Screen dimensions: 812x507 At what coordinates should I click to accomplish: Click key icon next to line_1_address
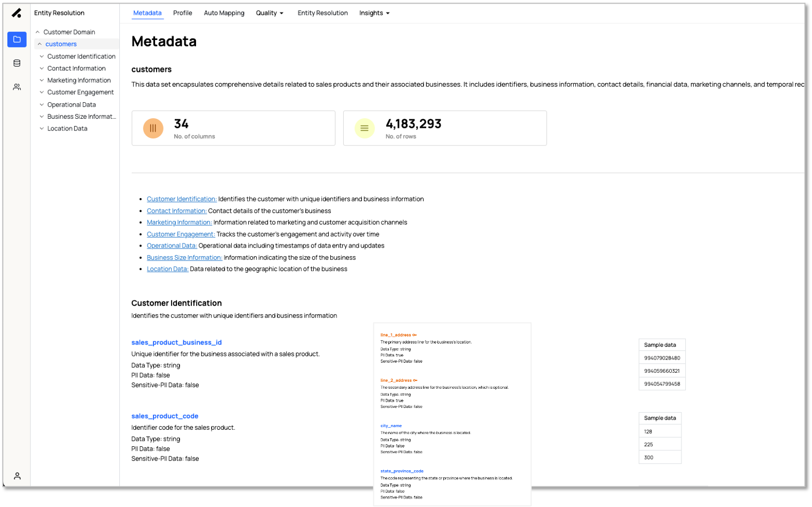click(x=415, y=335)
